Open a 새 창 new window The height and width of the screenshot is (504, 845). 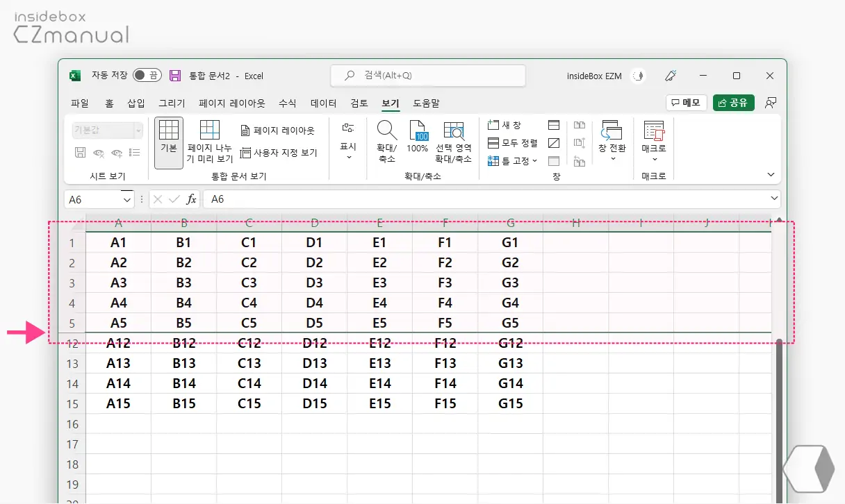pyautogui.click(x=504, y=125)
